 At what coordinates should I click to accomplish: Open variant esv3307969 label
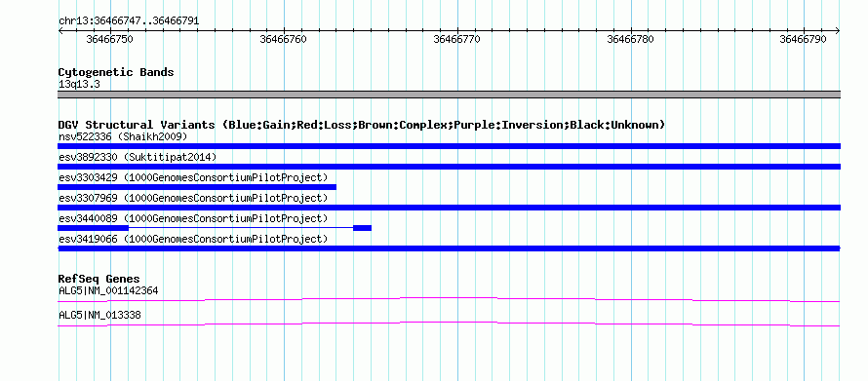pyautogui.click(x=193, y=198)
